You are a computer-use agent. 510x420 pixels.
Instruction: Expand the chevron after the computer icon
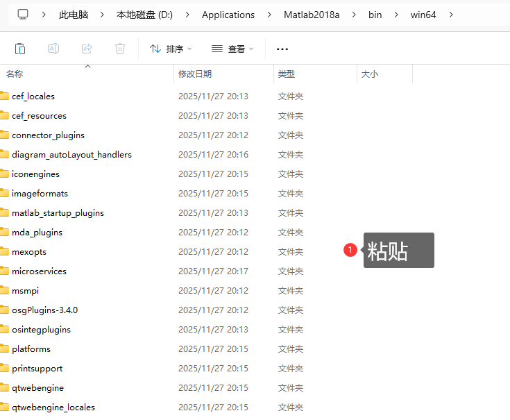pos(44,15)
